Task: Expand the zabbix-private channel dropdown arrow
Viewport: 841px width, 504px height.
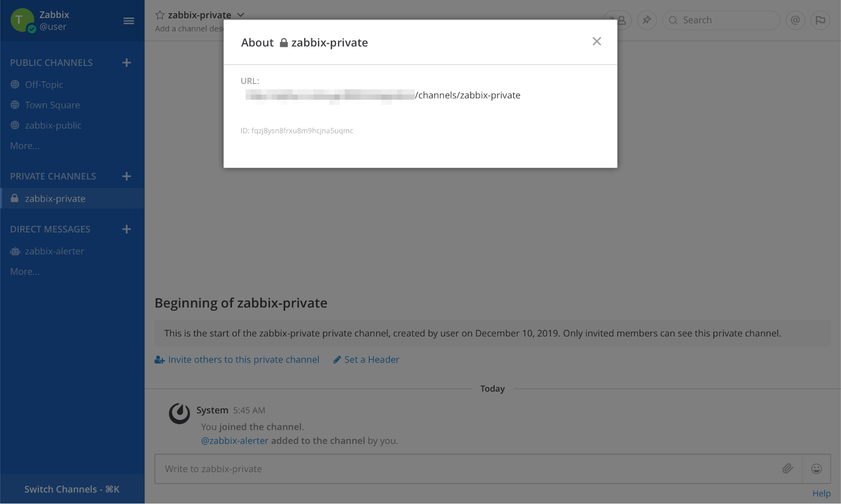Action: (x=241, y=15)
